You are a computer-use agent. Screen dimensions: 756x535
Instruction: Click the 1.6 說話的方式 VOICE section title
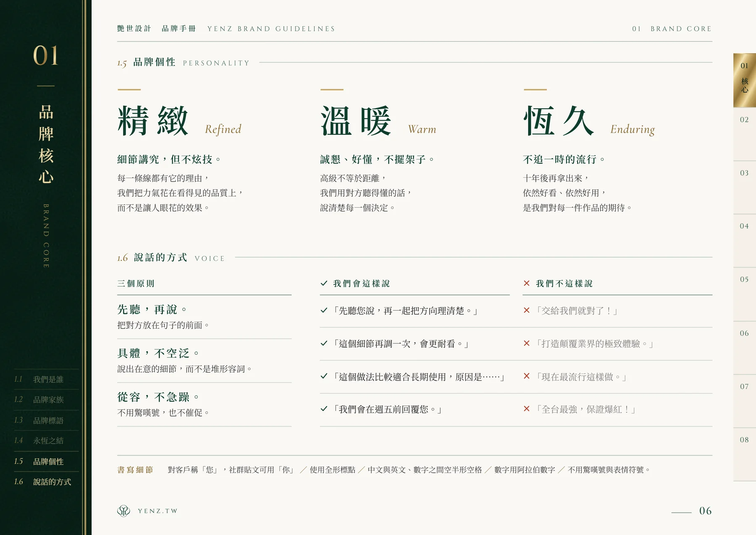point(171,257)
